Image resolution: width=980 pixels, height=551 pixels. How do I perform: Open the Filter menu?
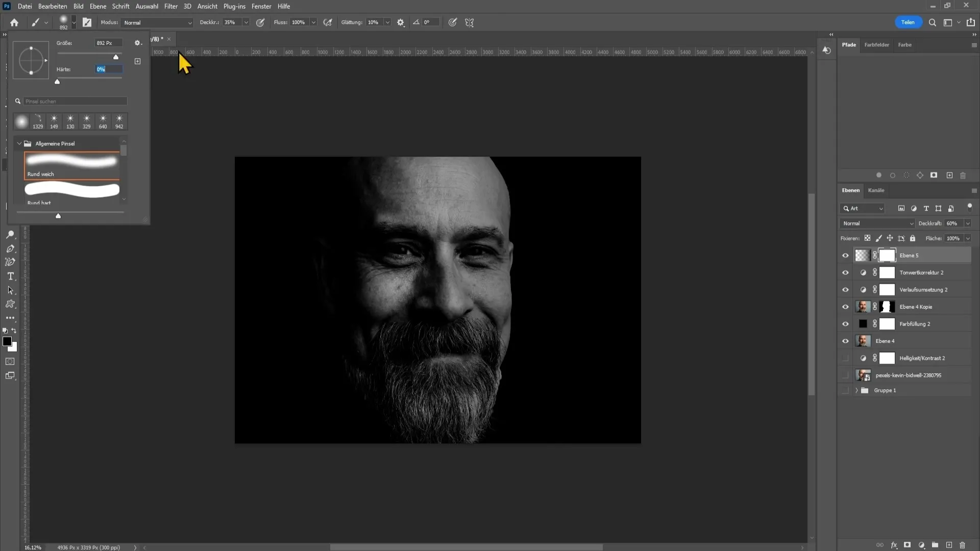pos(170,6)
